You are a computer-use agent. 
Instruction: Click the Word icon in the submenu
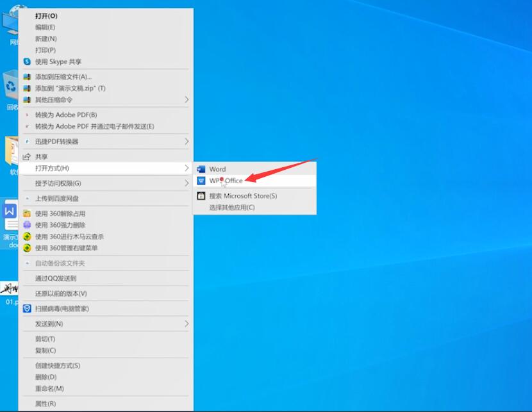click(201, 169)
